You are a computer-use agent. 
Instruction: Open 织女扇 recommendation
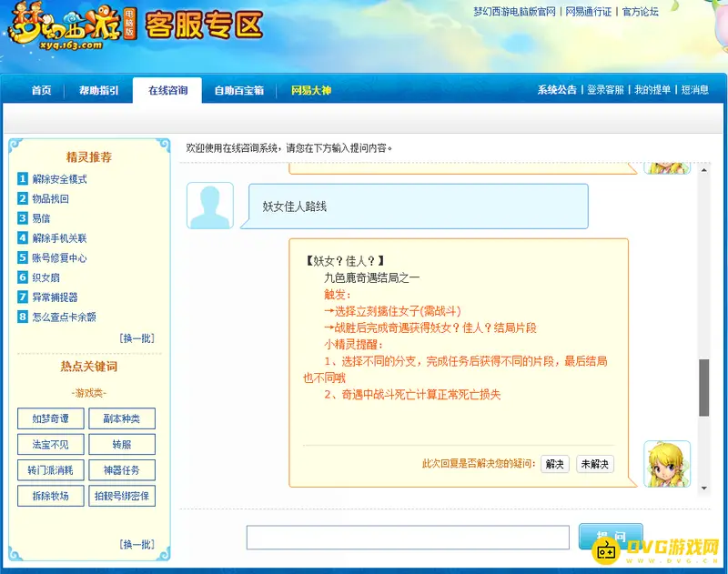tap(46, 278)
